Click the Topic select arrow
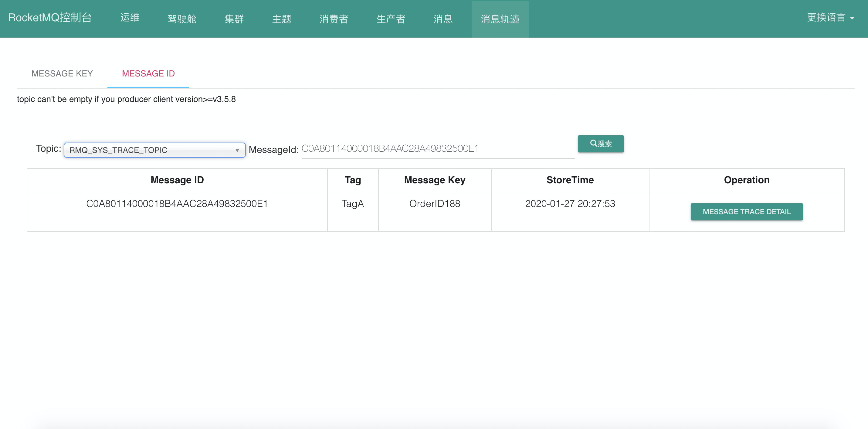Image resolution: width=868 pixels, height=429 pixels. (x=237, y=150)
